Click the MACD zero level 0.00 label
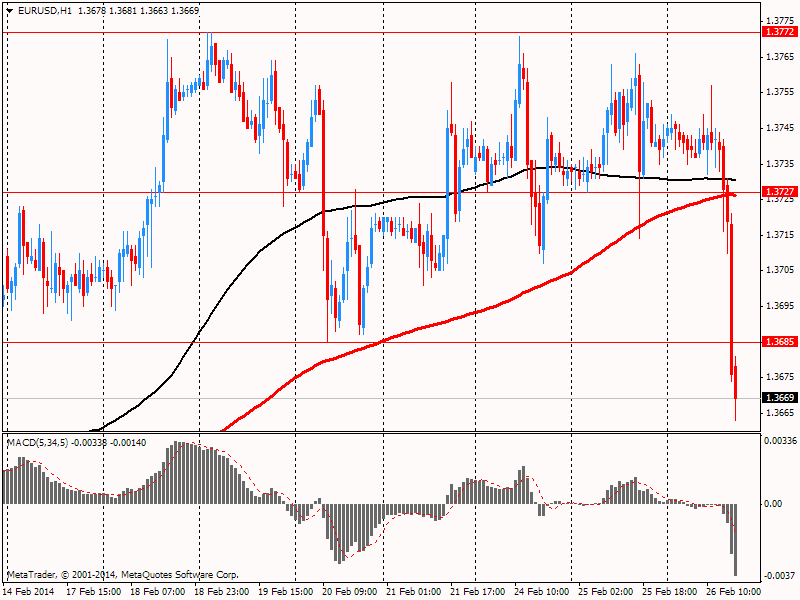Image resolution: width=800 pixels, height=600 pixels. (x=773, y=504)
